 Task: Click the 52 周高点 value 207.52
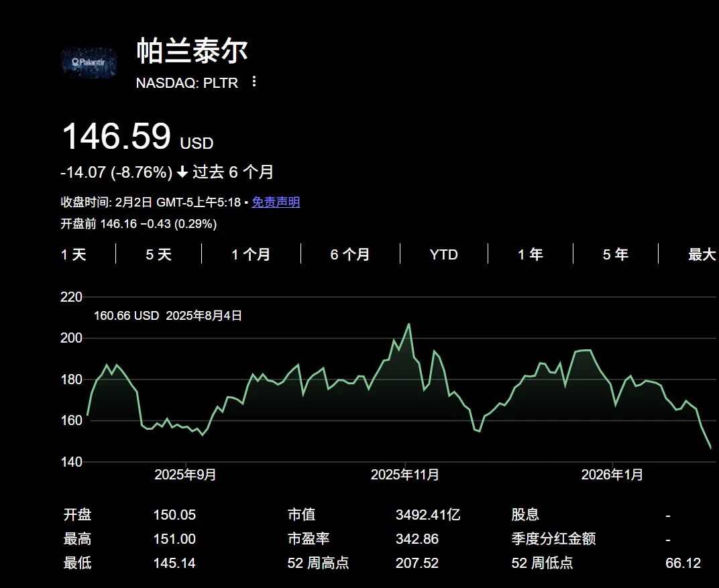click(417, 563)
